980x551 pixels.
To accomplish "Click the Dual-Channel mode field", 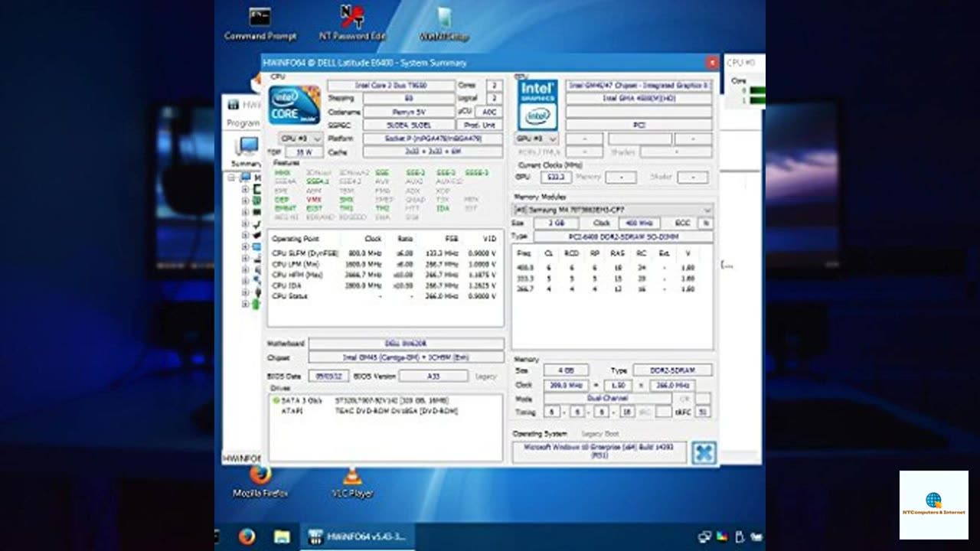I will pyautogui.click(x=607, y=399).
